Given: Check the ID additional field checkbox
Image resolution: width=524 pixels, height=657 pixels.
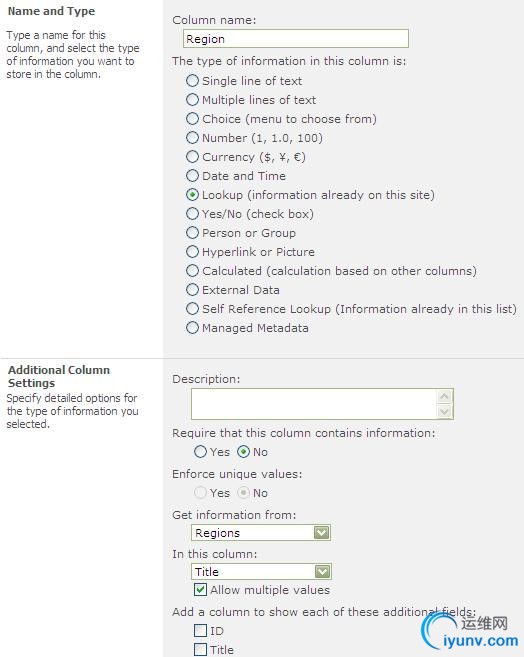Looking at the screenshot, I should click(x=200, y=631).
